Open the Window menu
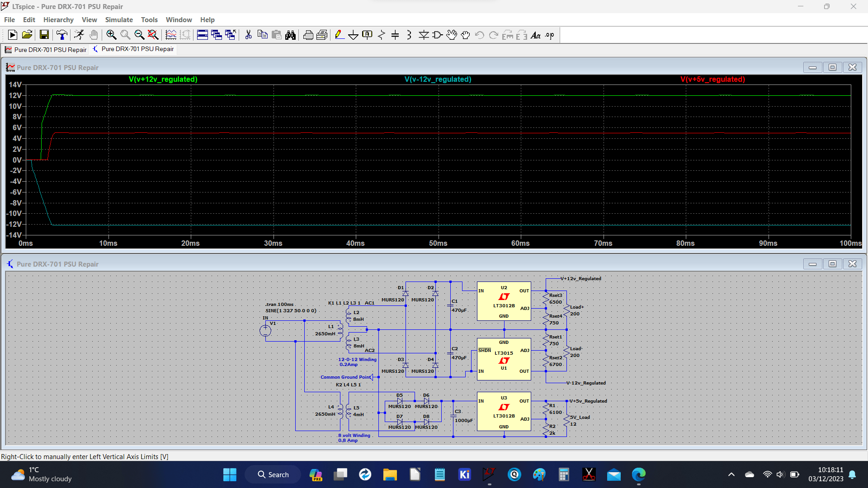 point(179,20)
